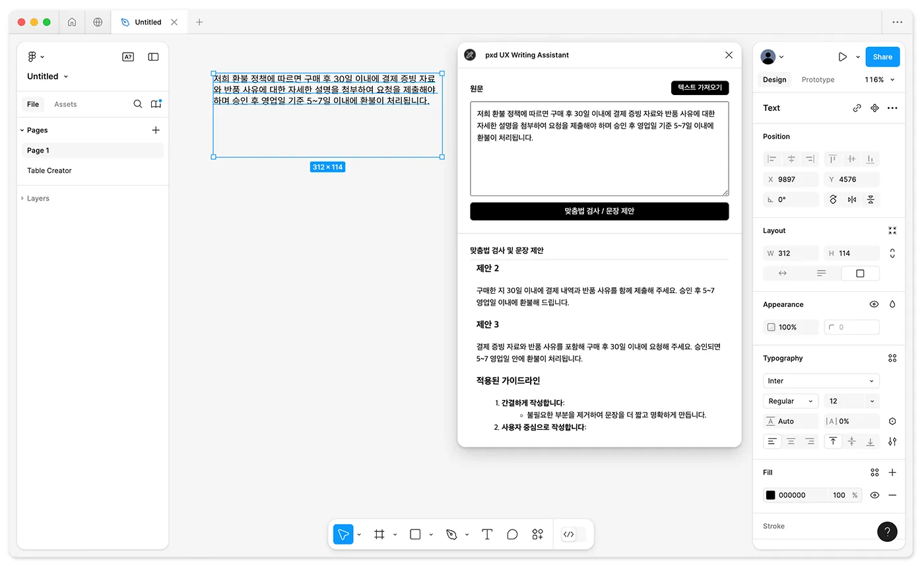Screen dimensions: 924x569
Task: Select the Frame tool
Action: point(379,535)
